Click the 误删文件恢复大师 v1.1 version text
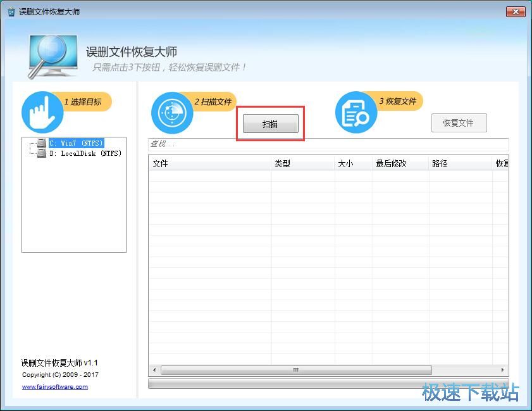Screen dimensions: 532x411 (x=59, y=363)
